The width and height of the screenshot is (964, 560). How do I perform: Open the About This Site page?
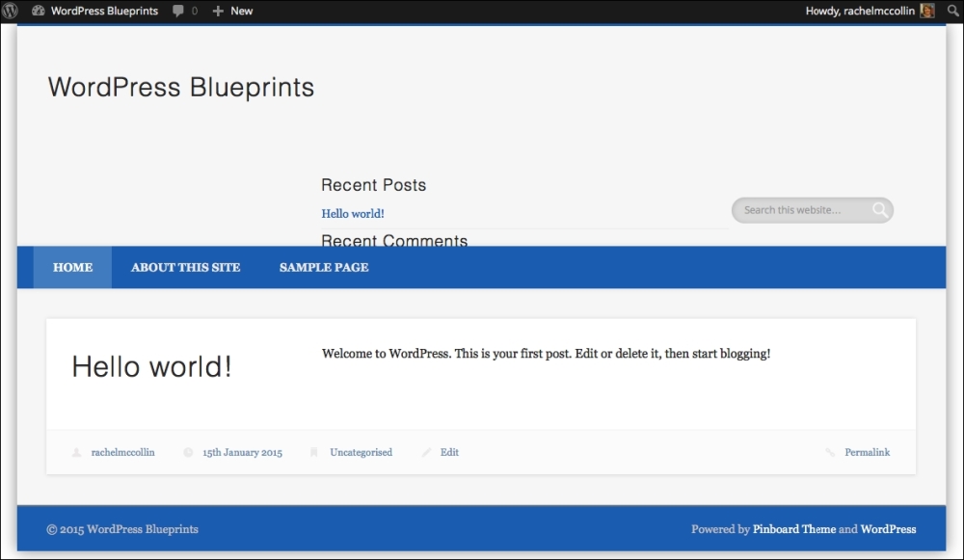186,267
